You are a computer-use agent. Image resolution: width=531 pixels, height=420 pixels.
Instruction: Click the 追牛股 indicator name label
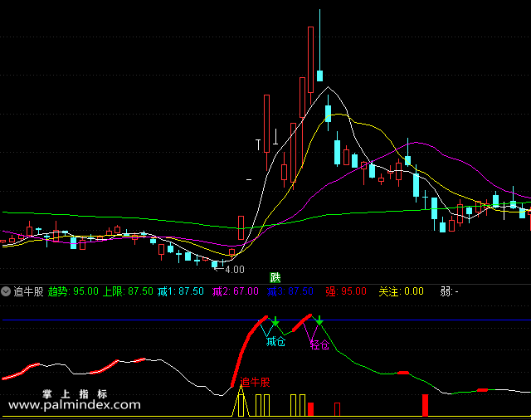coord(28,291)
